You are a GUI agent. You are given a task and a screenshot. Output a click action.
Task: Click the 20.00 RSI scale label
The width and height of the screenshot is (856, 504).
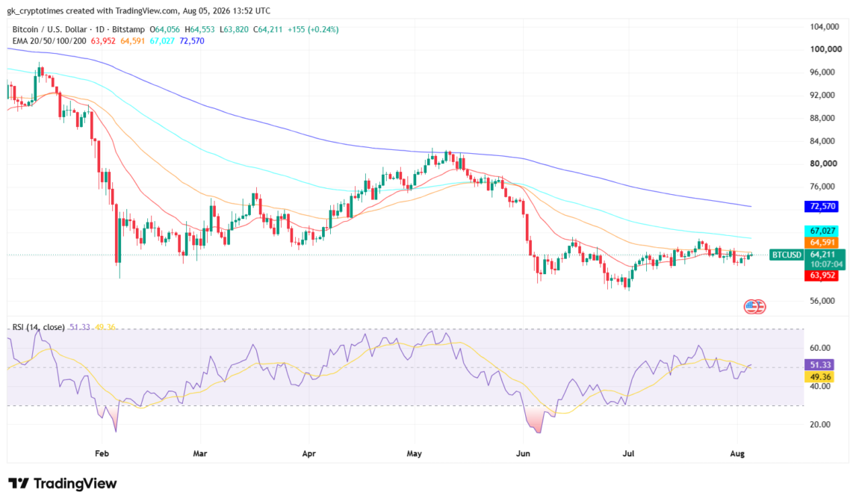click(820, 424)
